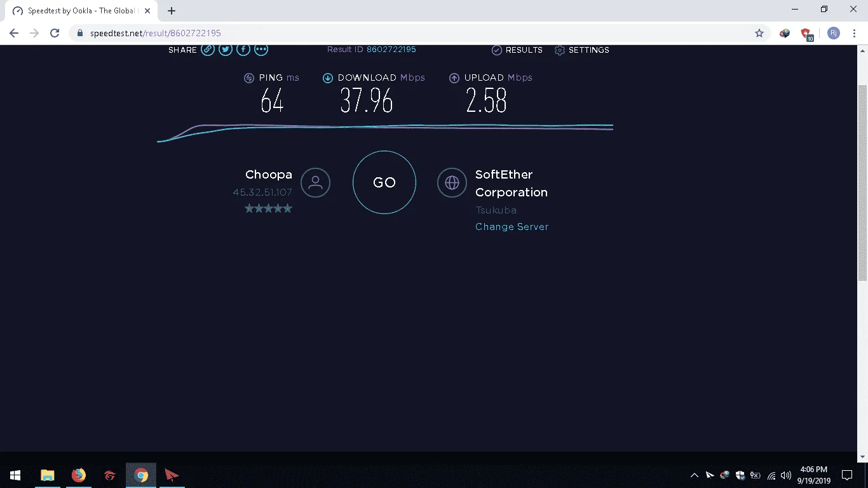Click the page vertical scrollbar
Image resolution: width=868 pixels, height=488 pixels.
pyautogui.click(x=862, y=183)
